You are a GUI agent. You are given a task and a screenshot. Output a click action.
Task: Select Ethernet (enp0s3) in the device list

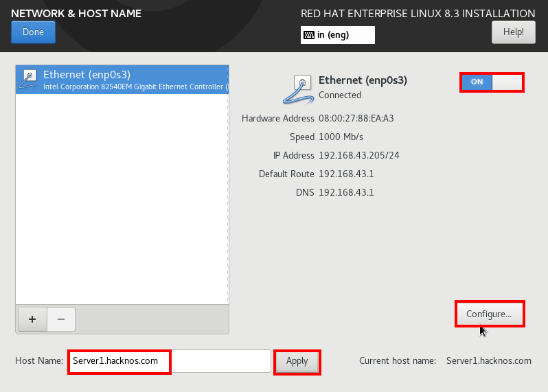click(87, 74)
